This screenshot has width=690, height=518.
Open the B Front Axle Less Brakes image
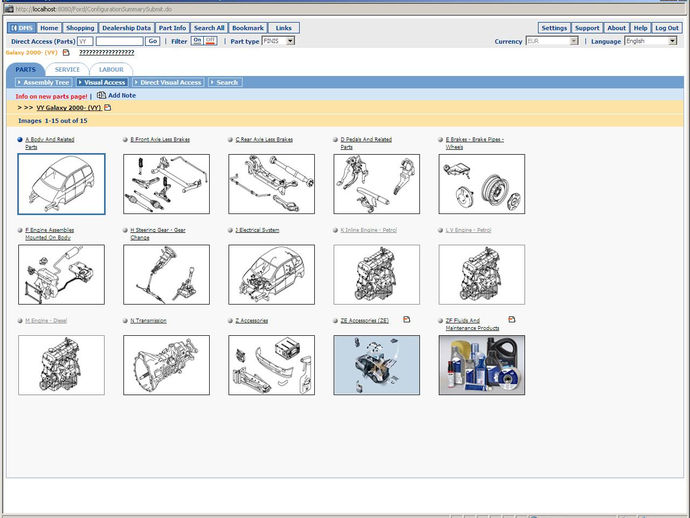tap(166, 184)
